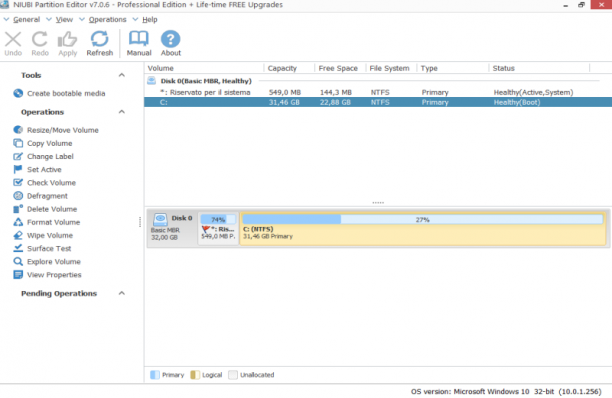
Task: Select the Resize/Move Volume icon
Action: coord(18,130)
